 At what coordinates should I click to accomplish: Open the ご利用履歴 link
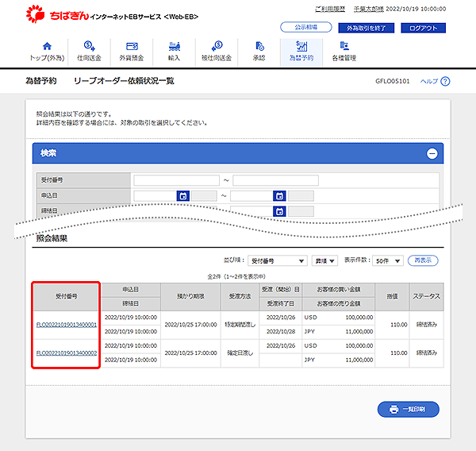click(x=330, y=9)
